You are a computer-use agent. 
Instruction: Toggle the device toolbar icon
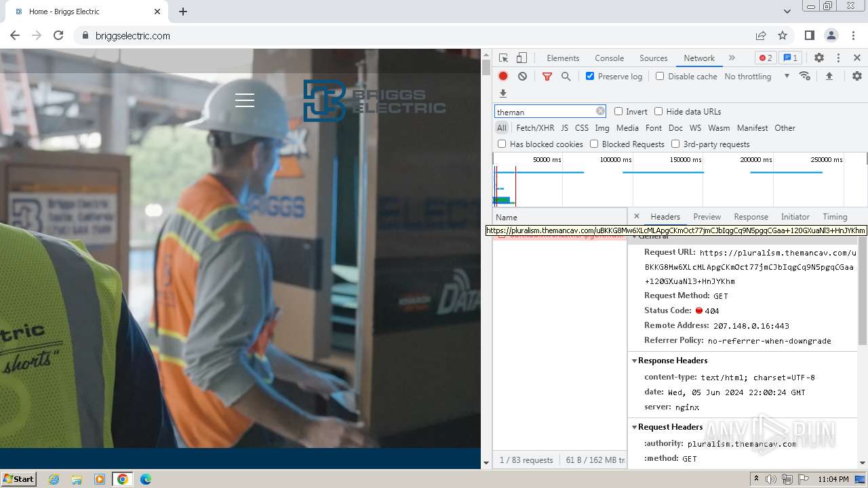pos(521,58)
